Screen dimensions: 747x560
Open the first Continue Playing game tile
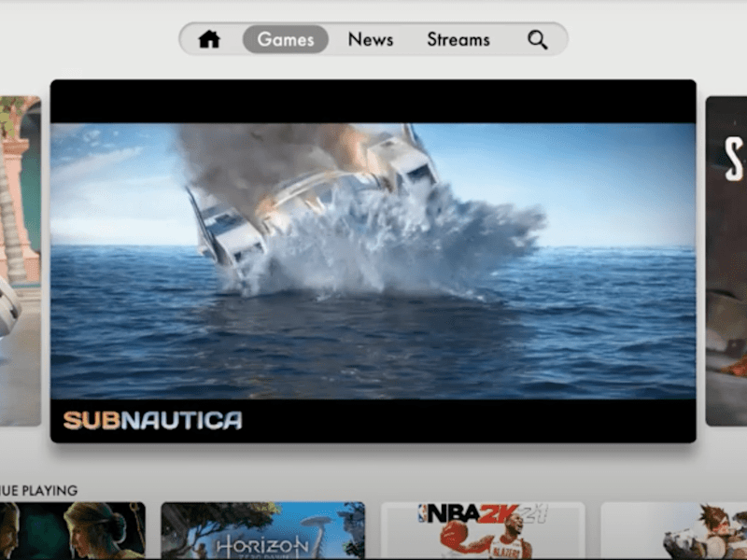point(73,530)
